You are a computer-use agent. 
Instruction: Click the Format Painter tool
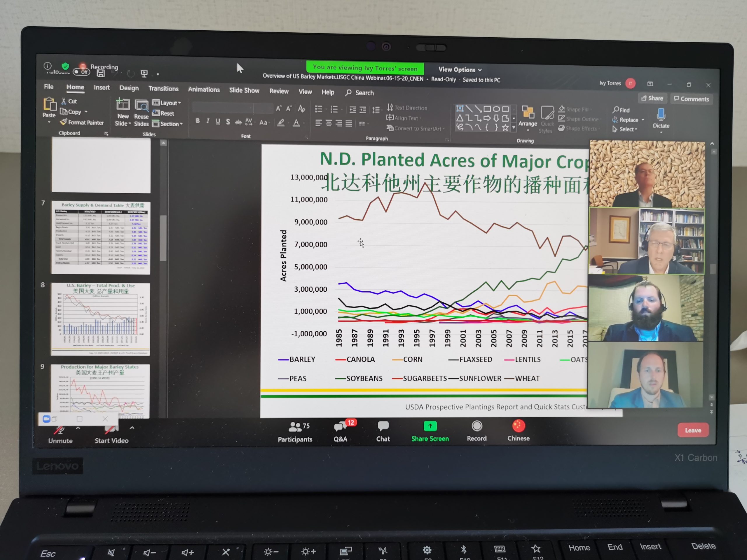82,123
